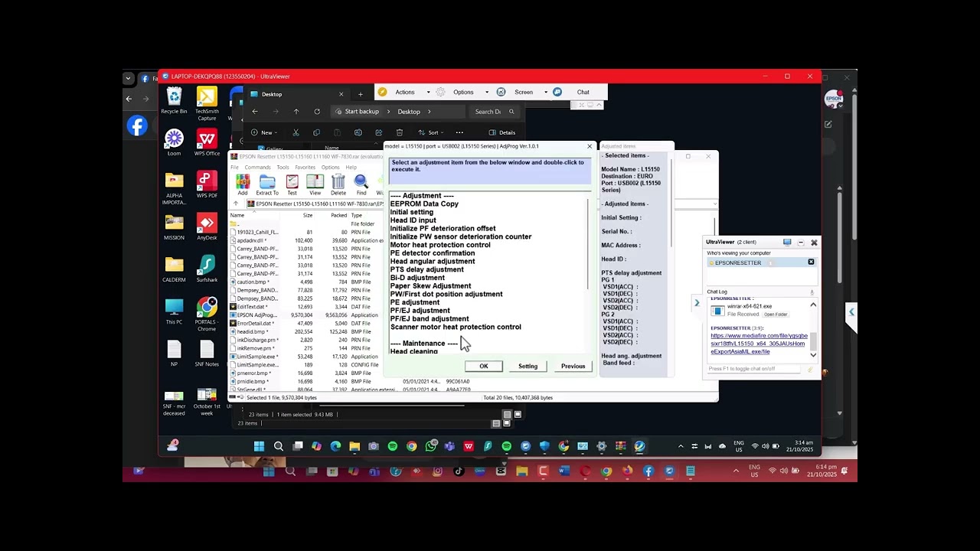Image resolution: width=980 pixels, height=551 pixels.
Task: Collapse UltraViewer side panel arrow
Action: (x=697, y=302)
